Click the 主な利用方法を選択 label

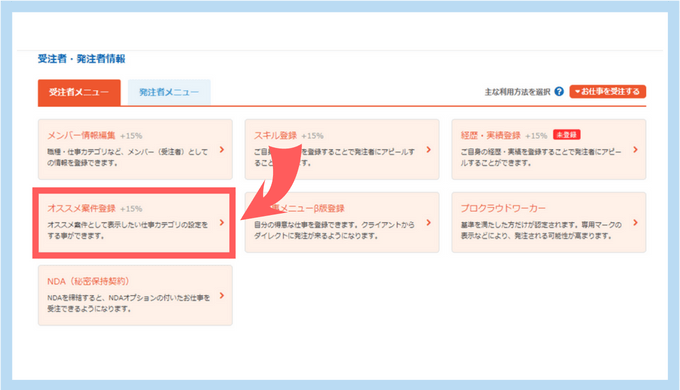coord(517,92)
